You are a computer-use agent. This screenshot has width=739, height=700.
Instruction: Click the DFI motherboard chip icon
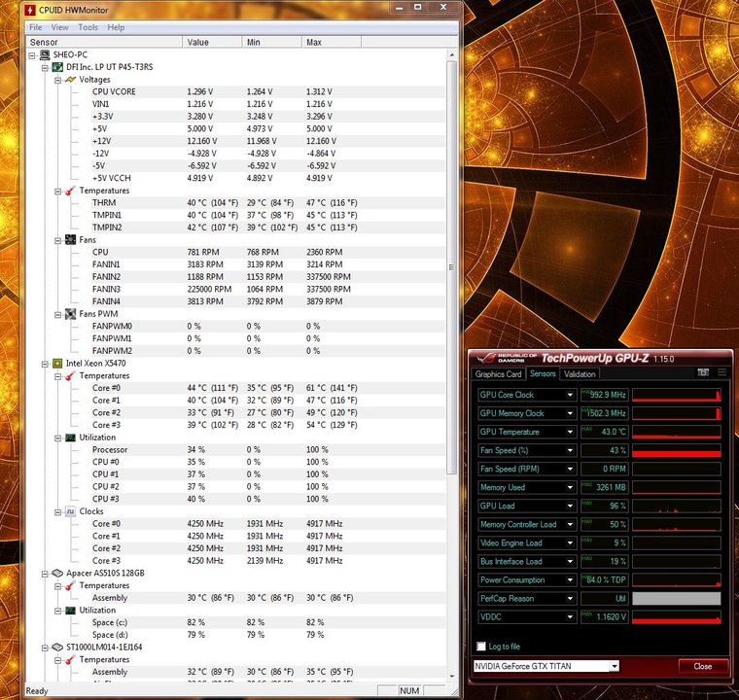57,67
